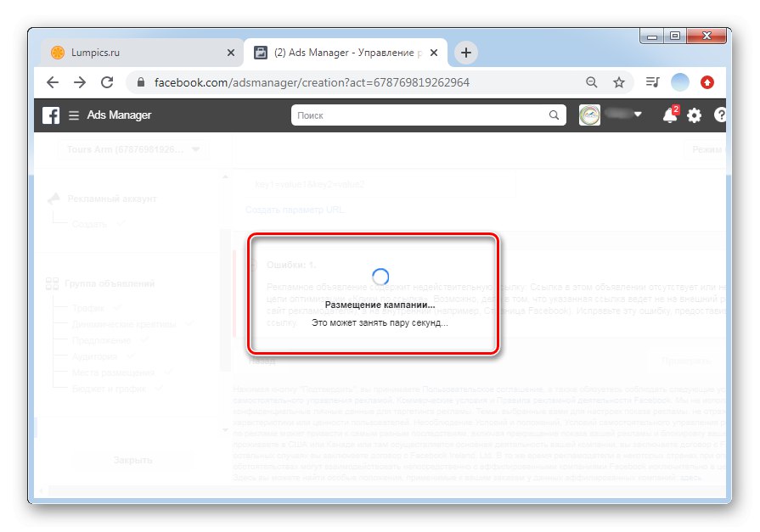The height and width of the screenshot is (532, 760).
Task: Close the Ads Manager tab
Action: click(434, 53)
